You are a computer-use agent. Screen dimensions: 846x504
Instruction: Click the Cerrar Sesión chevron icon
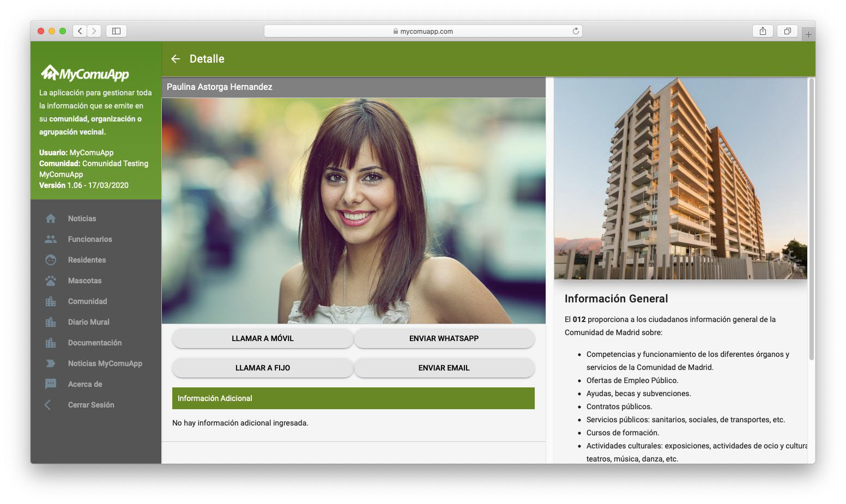[48, 405]
